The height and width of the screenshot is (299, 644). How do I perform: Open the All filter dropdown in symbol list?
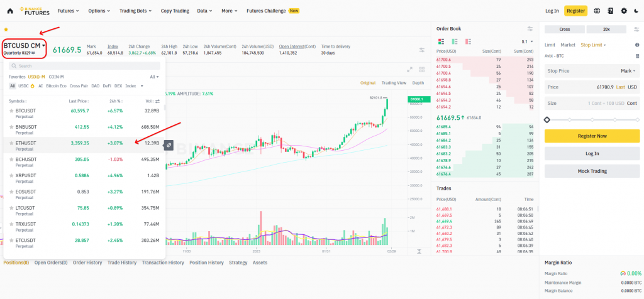pyautogui.click(x=155, y=77)
